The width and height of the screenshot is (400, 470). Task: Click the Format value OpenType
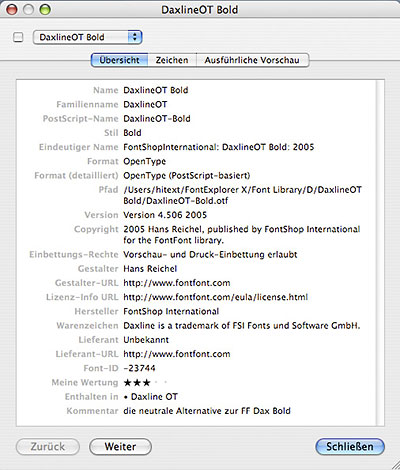[x=144, y=161]
